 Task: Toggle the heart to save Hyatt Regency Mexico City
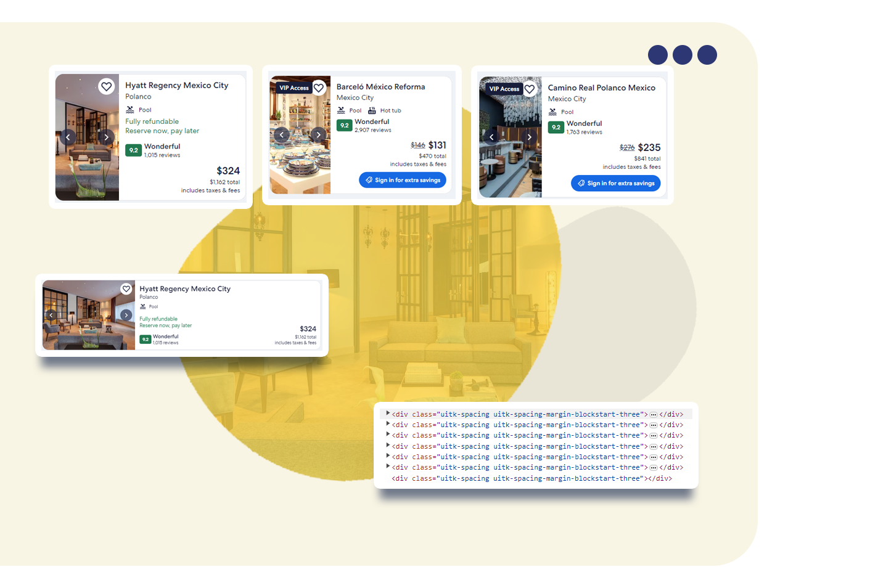pos(107,86)
